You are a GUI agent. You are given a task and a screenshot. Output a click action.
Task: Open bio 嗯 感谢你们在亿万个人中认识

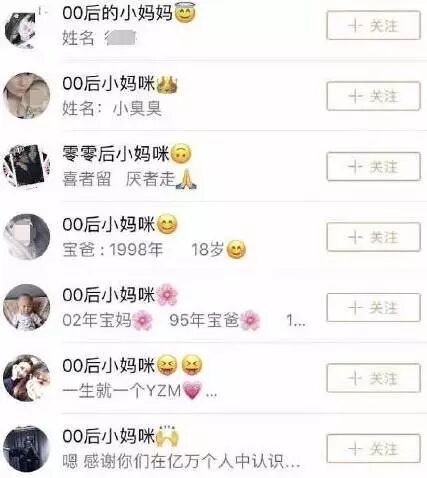click(181, 461)
